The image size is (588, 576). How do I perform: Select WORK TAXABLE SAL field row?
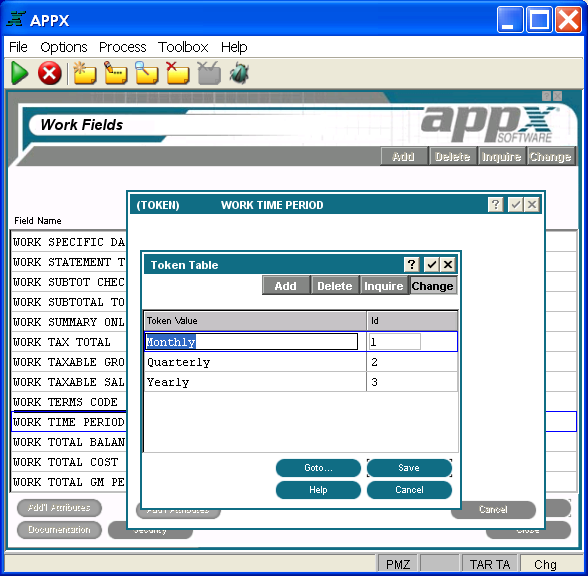click(69, 382)
